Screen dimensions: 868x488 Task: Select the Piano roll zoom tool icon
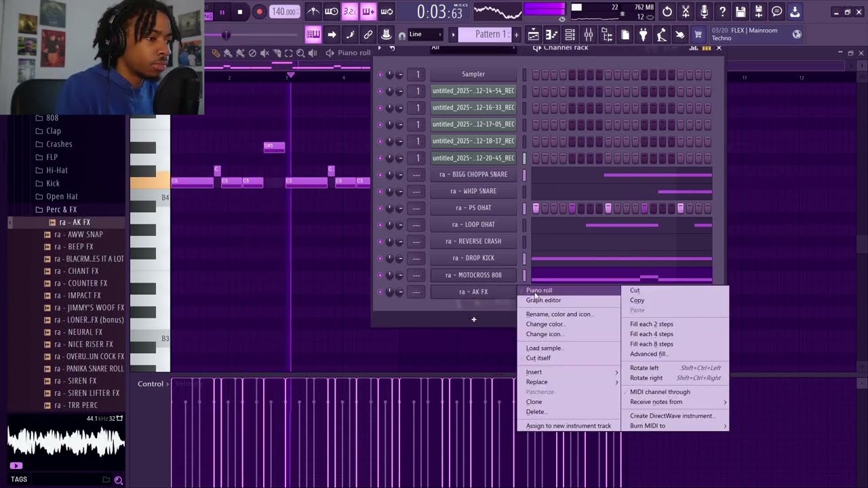[300, 53]
